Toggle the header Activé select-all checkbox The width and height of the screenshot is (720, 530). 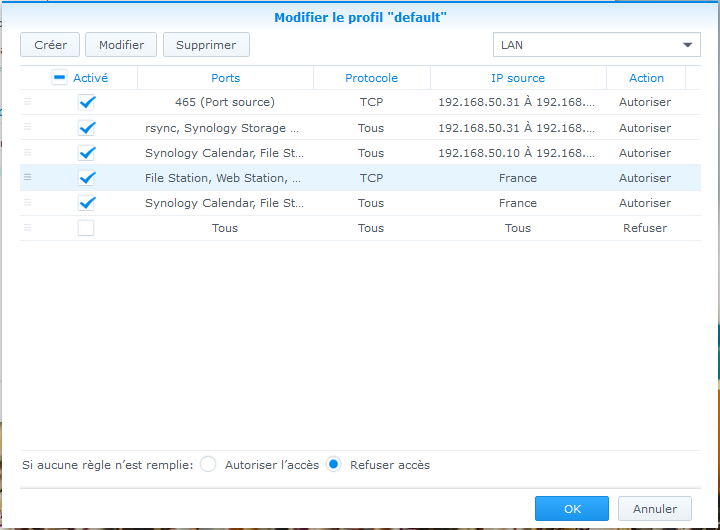(x=59, y=77)
